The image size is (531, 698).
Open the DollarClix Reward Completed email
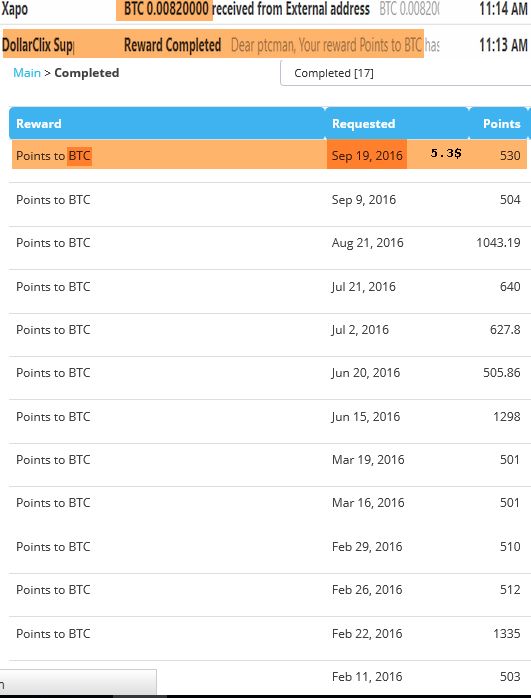click(265, 45)
